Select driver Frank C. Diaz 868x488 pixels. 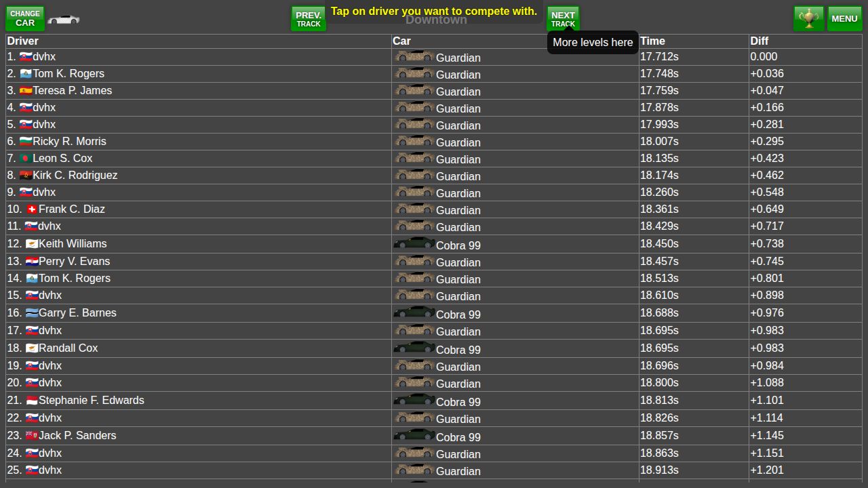(x=72, y=209)
